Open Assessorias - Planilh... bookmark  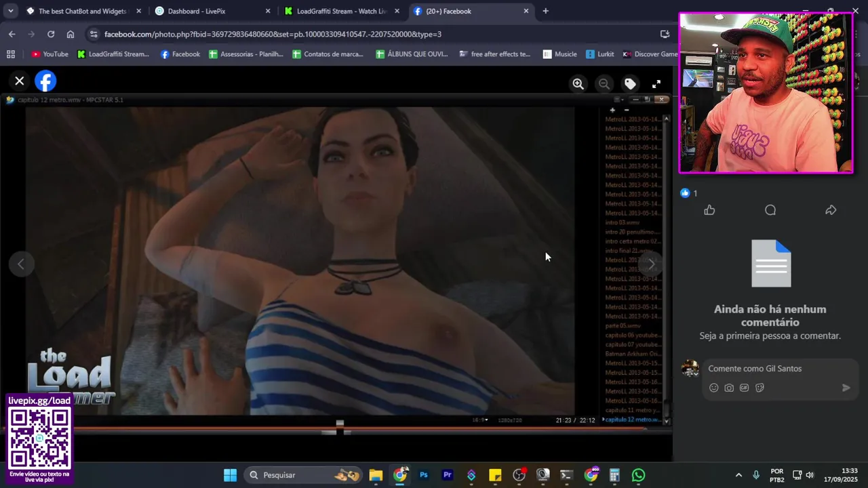(x=246, y=54)
